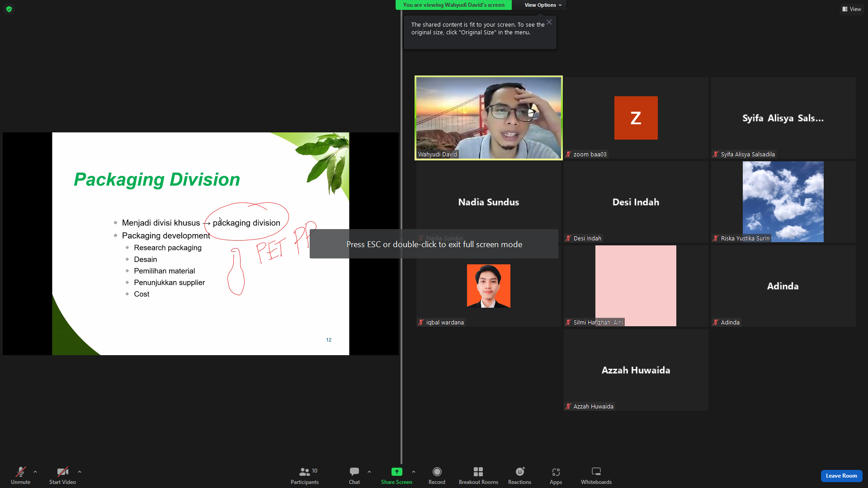Viewport: 868px width, 488px height.
Task: Open share options caret beside Share Screen
Action: 414,472
